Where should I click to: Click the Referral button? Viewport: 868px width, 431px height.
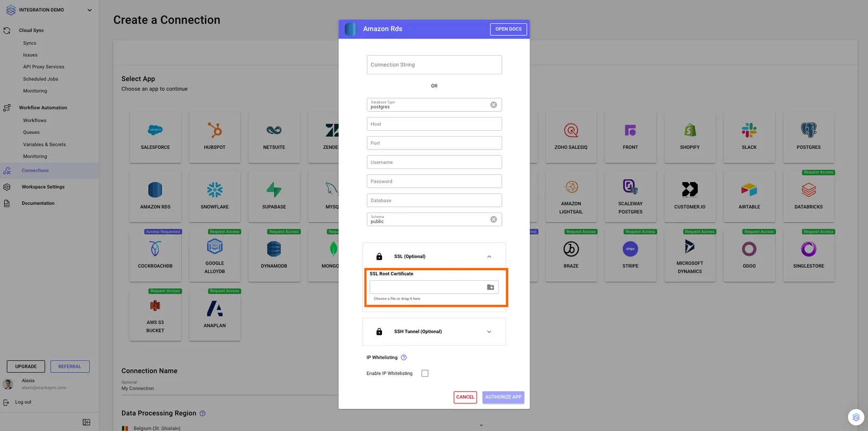pyautogui.click(x=70, y=366)
